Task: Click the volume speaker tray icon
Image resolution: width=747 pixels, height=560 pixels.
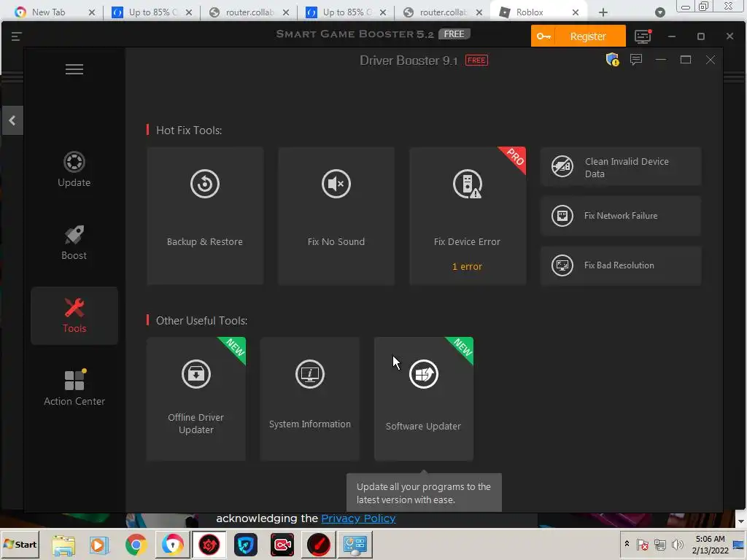Action: (x=677, y=544)
